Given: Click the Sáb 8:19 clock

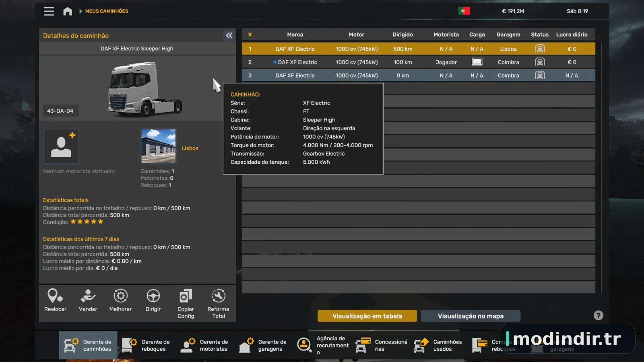Looking at the screenshot, I should (x=577, y=11).
